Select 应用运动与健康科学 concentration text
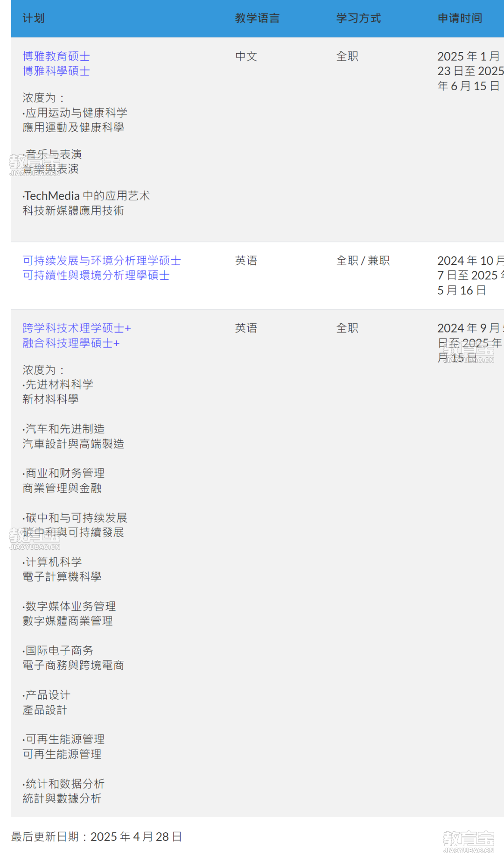This screenshot has width=504, height=864. (77, 113)
